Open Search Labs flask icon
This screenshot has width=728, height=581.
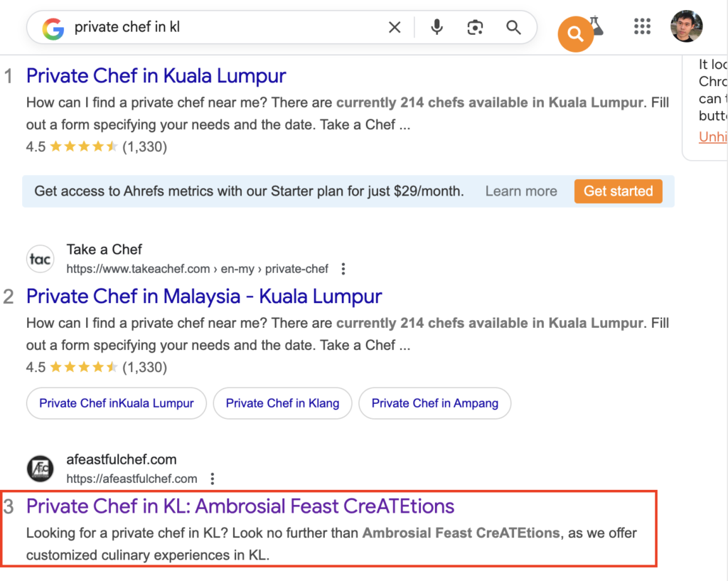pyautogui.click(x=597, y=26)
